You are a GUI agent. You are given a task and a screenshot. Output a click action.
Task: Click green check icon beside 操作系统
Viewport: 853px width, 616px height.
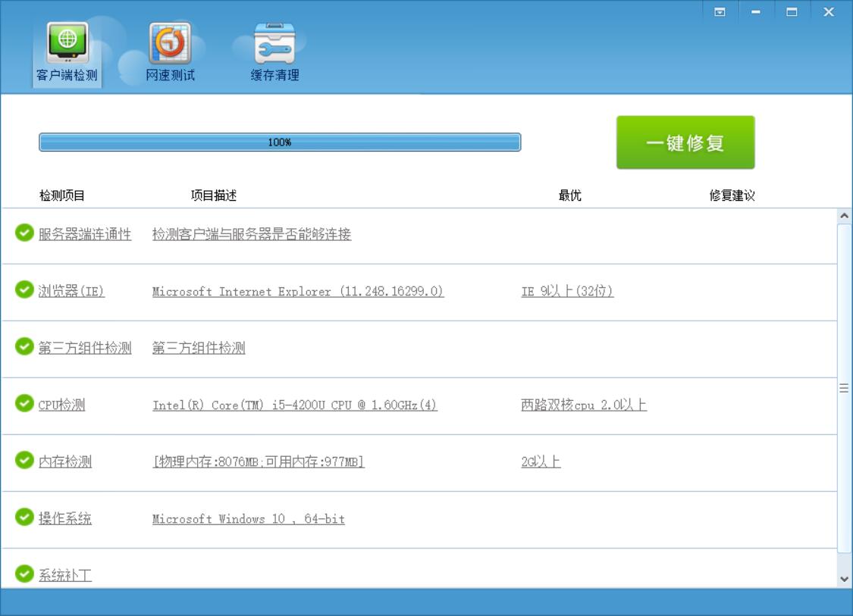[24, 518]
